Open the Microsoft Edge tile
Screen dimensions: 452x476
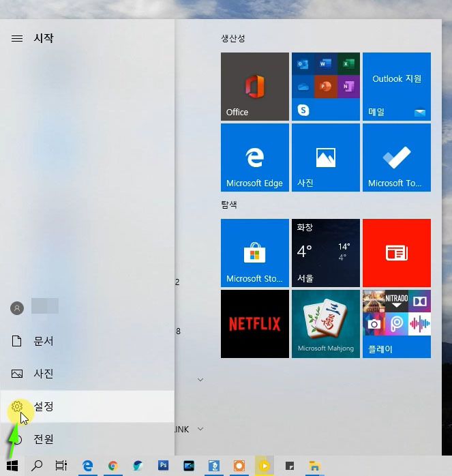click(255, 158)
